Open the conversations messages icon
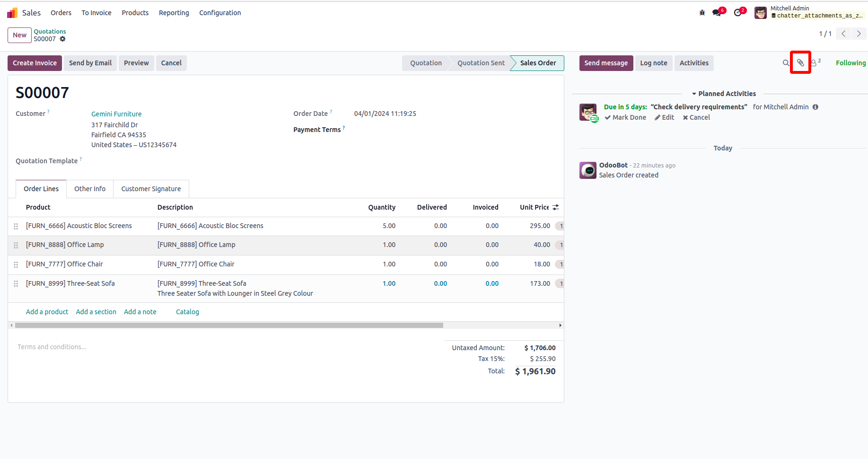This screenshot has width=868, height=459. [x=717, y=13]
